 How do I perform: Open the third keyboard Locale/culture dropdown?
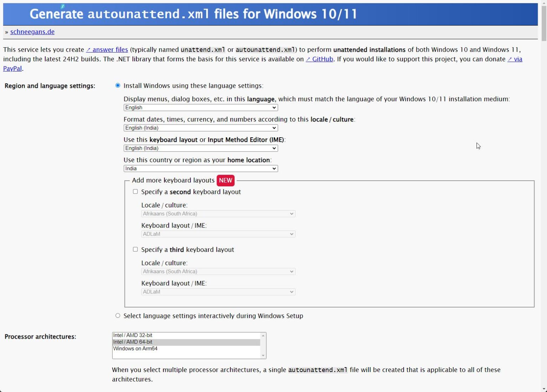point(218,271)
